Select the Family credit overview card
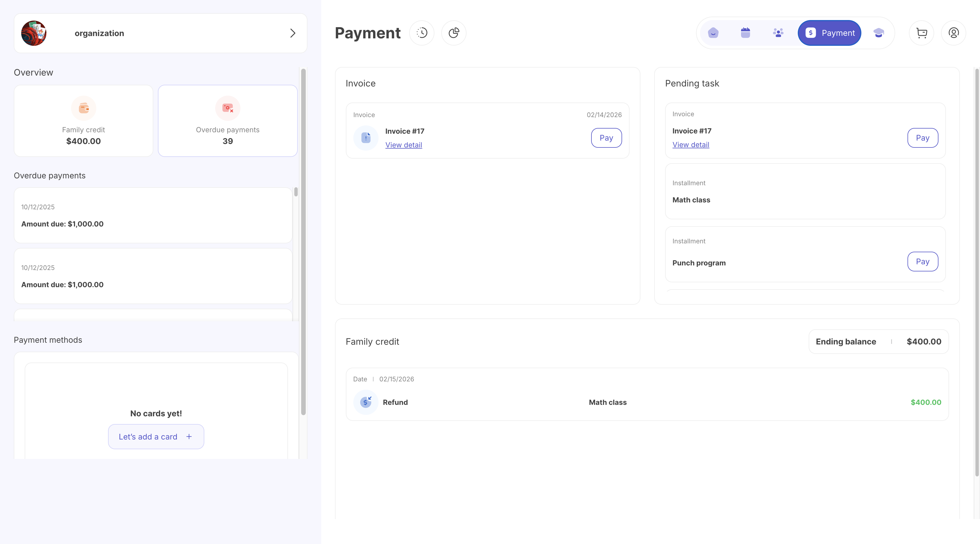This screenshot has height=544, width=980. [x=83, y=121]
